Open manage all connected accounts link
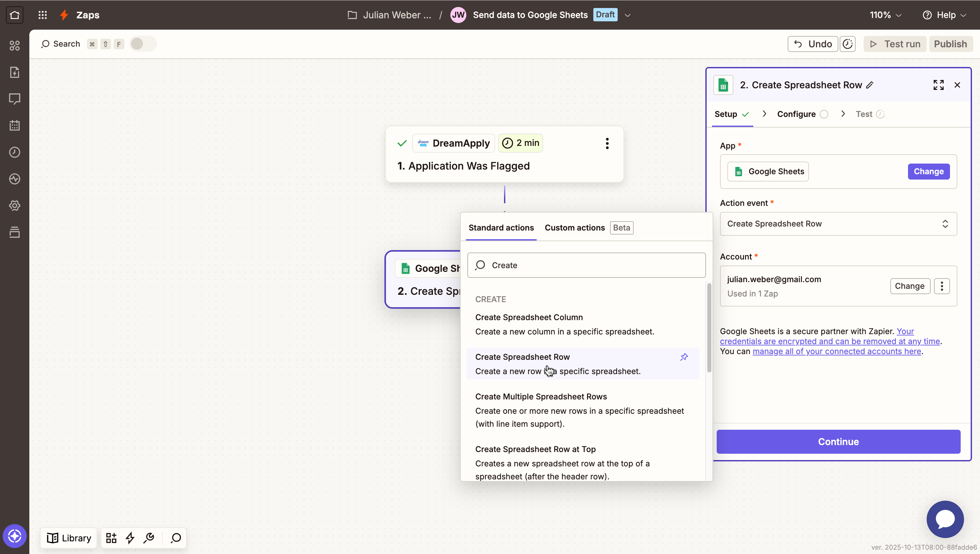This screenshot has height=554, width=980. point(837,351)
